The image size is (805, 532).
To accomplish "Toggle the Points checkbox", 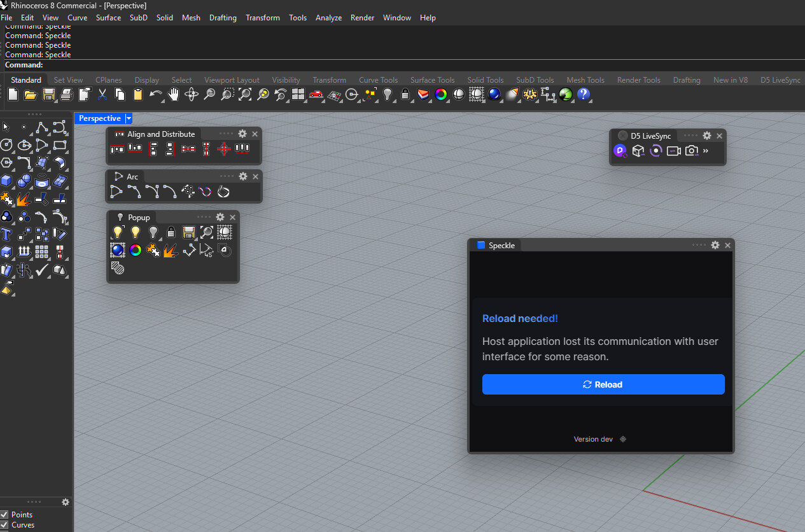I will coord(4,515).
